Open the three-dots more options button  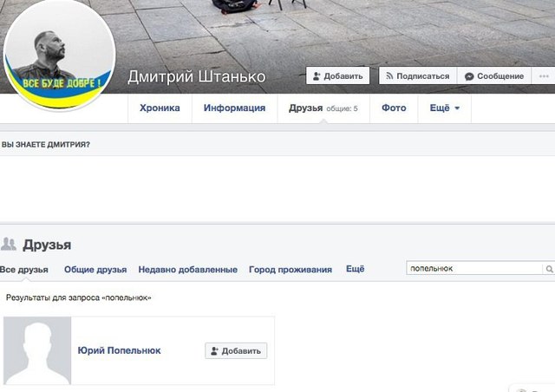[544, 75]
